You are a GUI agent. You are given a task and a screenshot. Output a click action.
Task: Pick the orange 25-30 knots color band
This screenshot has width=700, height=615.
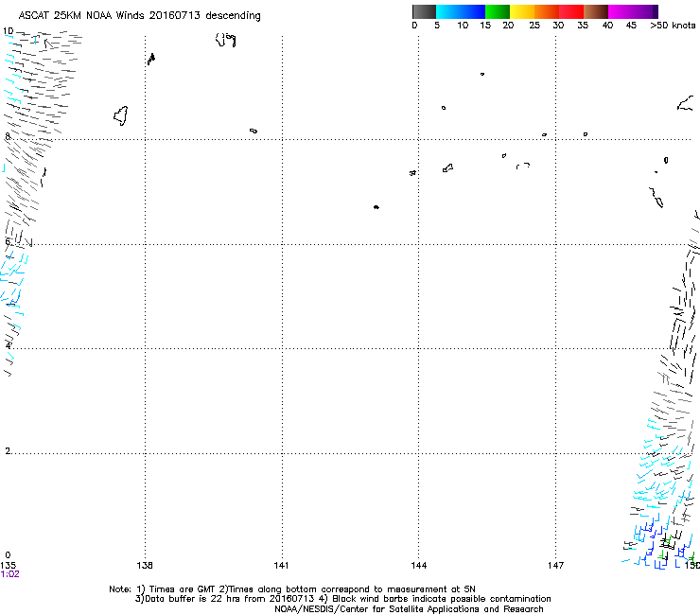click(x=547, y=11)
